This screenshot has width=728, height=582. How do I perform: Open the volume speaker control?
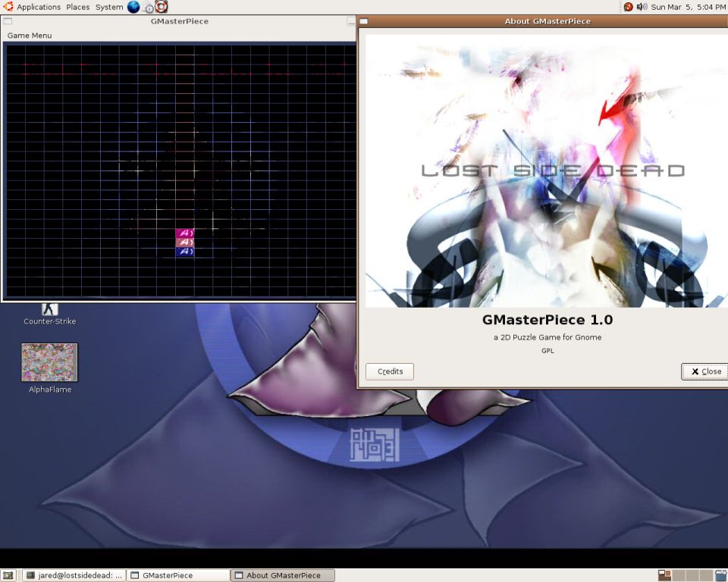point(642,7)
